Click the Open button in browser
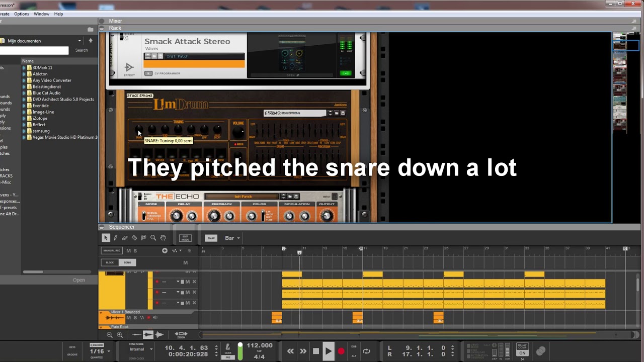This screenshot has width=644, height=362. pyautogui.click(x=78, y=280)
